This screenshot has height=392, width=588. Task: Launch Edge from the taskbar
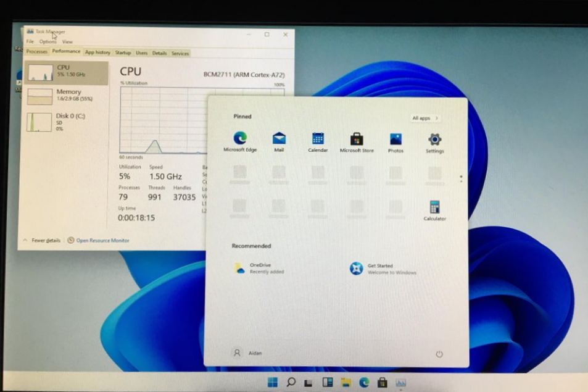[x=364, y=382]
